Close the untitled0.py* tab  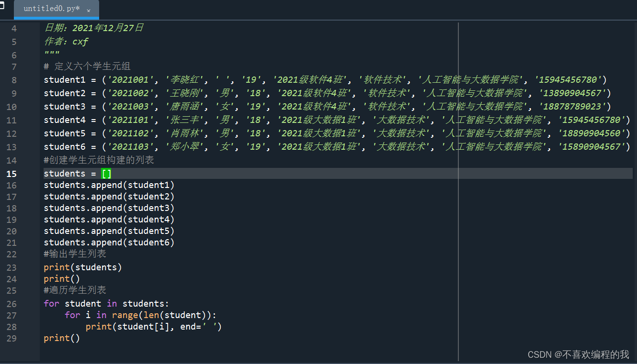click(89, 10)
